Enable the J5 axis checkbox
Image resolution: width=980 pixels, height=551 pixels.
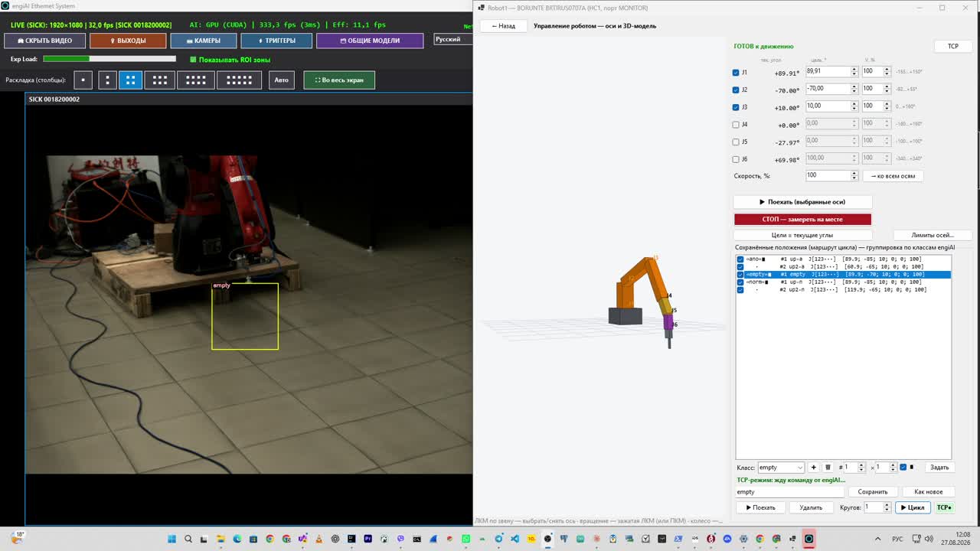(x=736, y=142)
